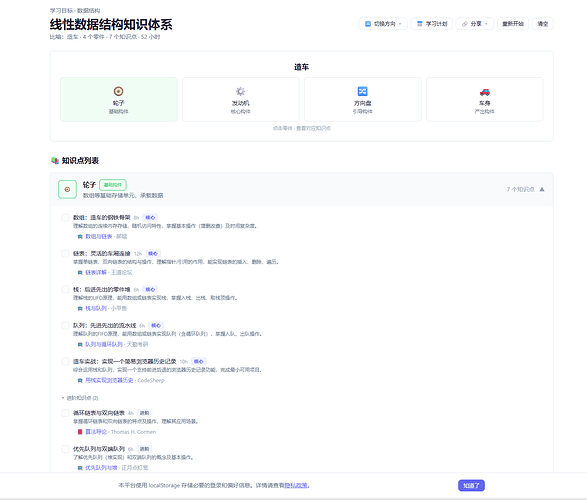Check off 循环链表与双向链表 item
Image resolution: width=587 pixels, height=500 pixels.
[x=65, y=413]
